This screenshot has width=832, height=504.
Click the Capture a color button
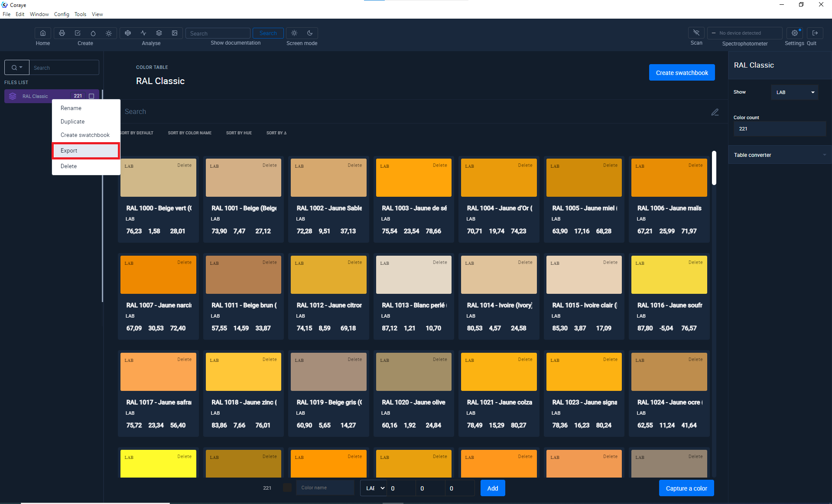click(686, 488)
